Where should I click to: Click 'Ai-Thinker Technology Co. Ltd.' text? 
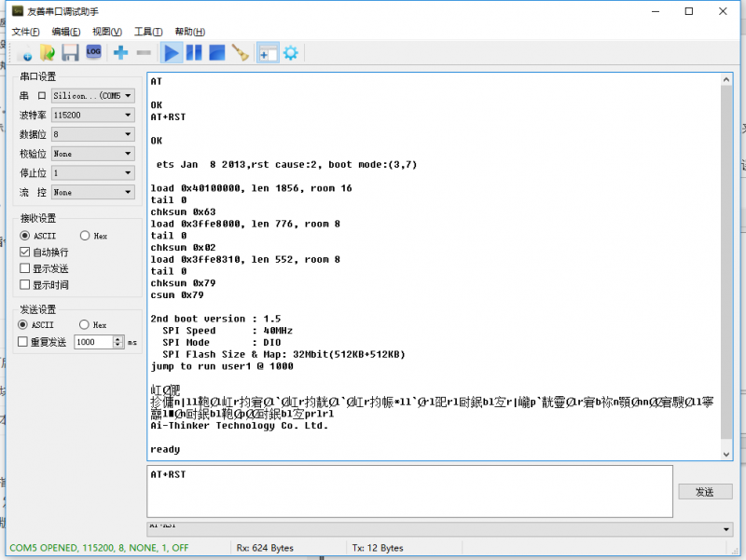pyautogui.click(x=240, y=426)
